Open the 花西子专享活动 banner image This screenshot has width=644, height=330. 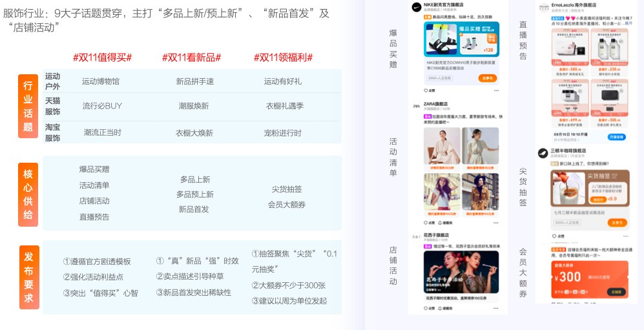[461, 272]
